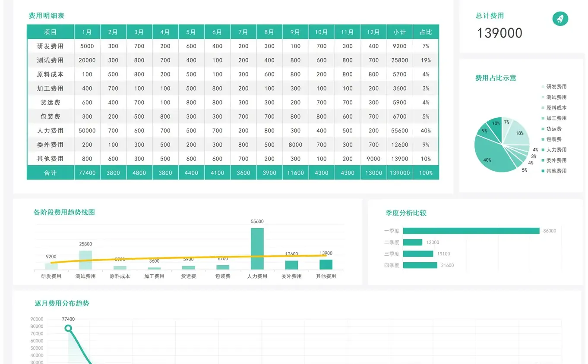This screenshot has height=364, width=588.
Task: Select the 11600 total in the 合计 row
Action: click(295, 173)
